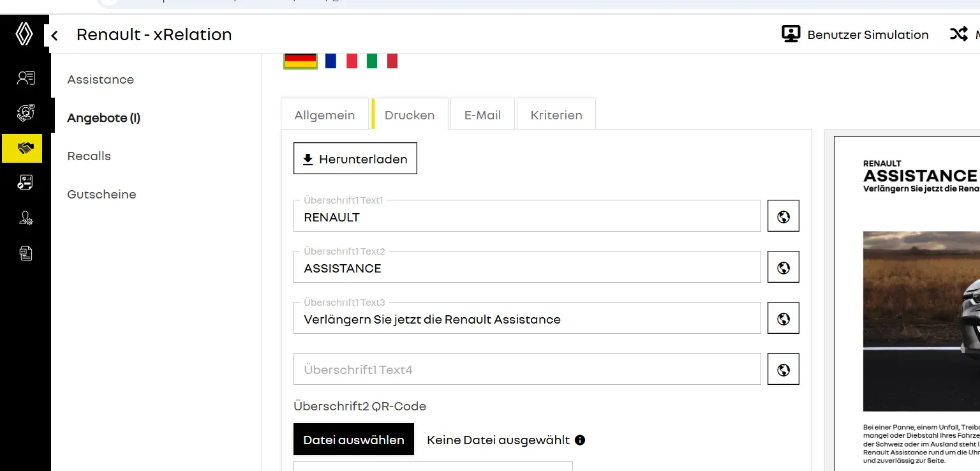The image size is (980, 471).
Task: Open the support headset sidebar icon
Action: (26, 114)
